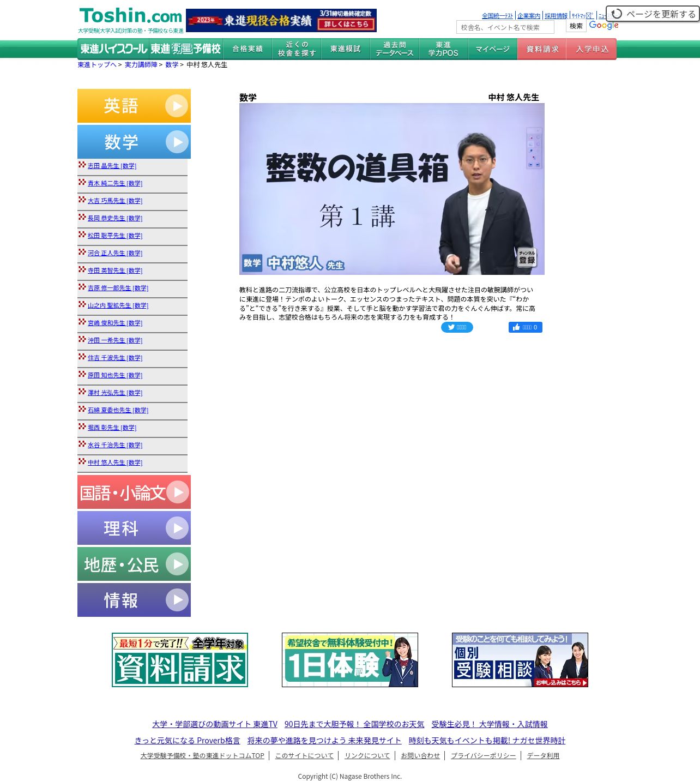Play the 整数の道具箱 第1講 lecture video
700x781 pixels.
coord(392,189)
